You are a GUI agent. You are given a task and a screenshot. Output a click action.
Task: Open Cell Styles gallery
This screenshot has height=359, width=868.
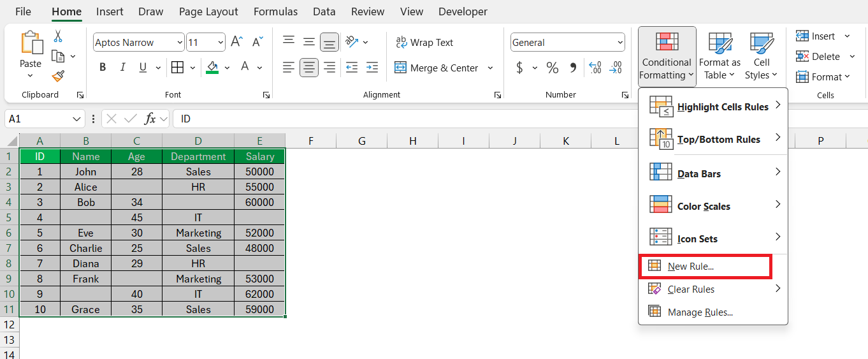click(762, 55)
